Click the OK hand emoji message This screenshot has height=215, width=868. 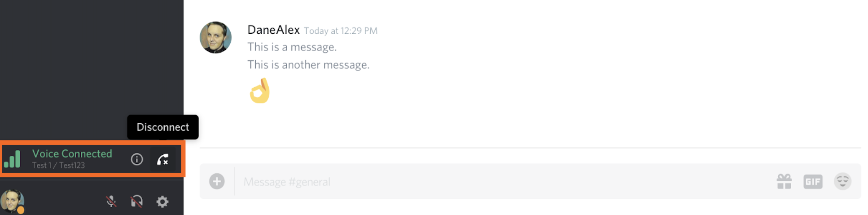(260, 91)
